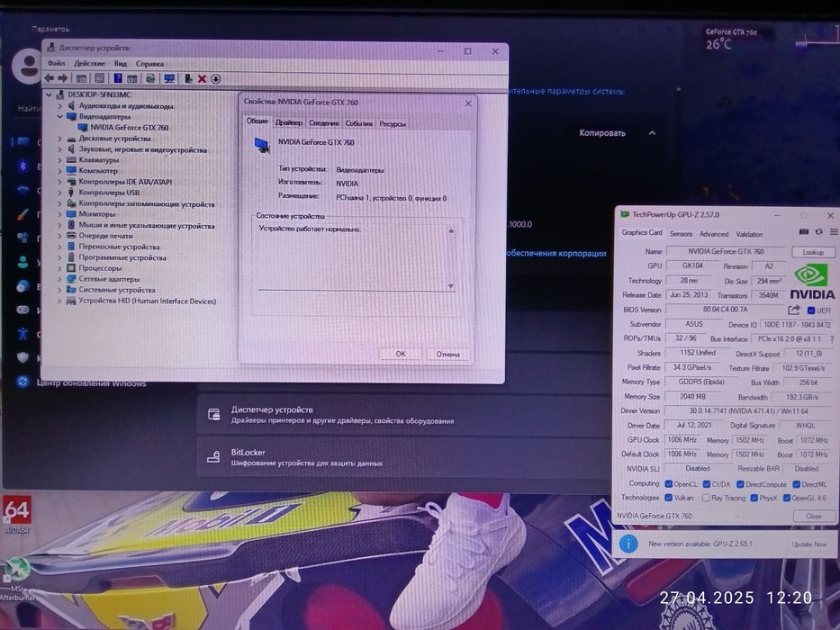Click the blue info icon in update notice

(628, 544)
